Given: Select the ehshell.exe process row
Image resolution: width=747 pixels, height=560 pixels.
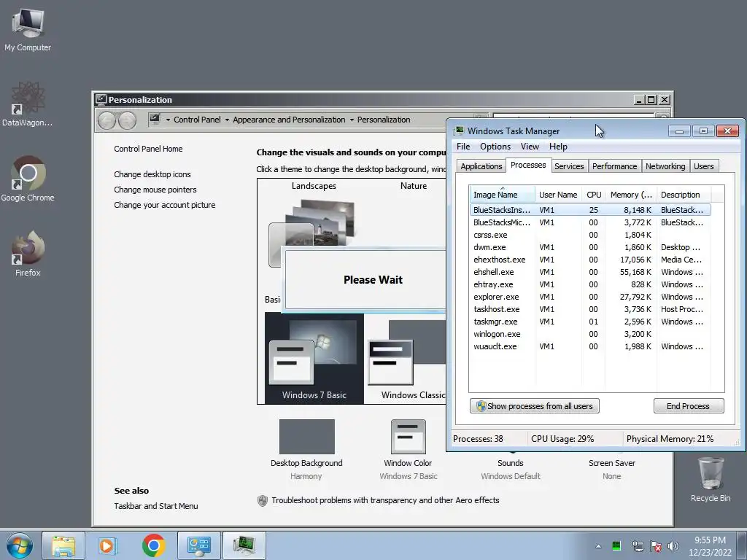Looking at the screenshot, I should (589, 272).
